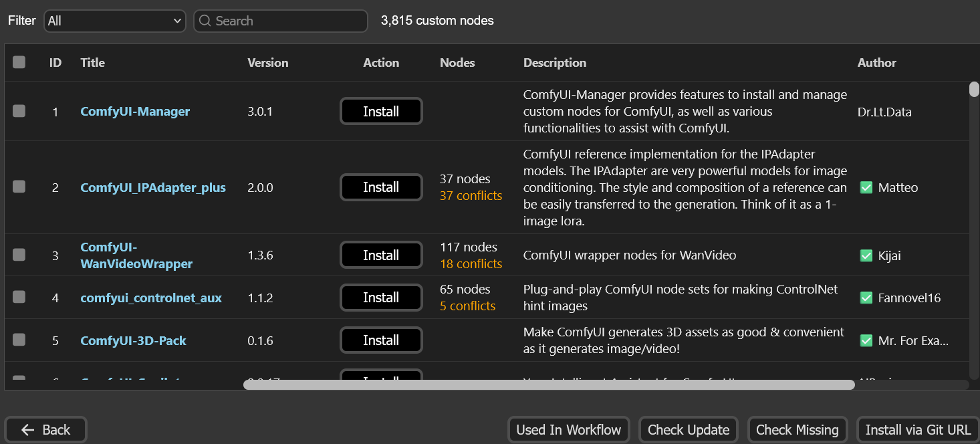
Task: Click Mr. For Exa... green verified checkmark
Action: point(866,340)
